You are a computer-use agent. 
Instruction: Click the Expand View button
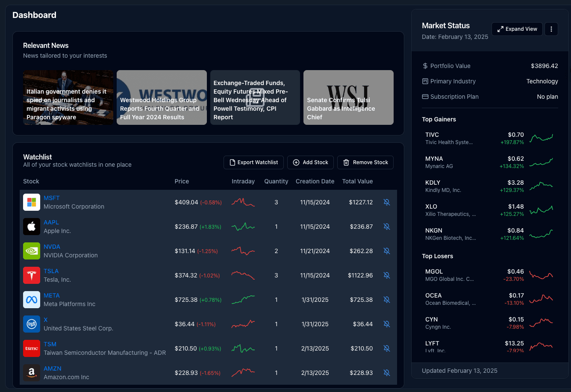click(x=517, y=29)
